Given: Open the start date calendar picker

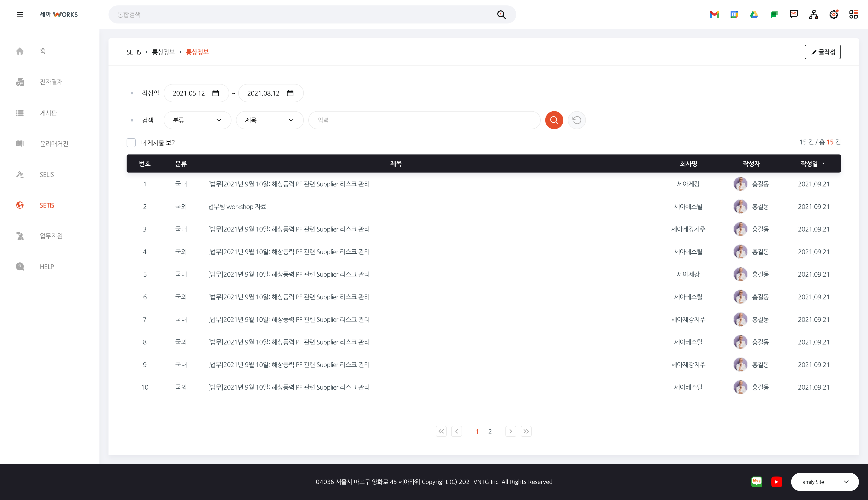Looking at the screenshot, I should click(x=215, y=93).
